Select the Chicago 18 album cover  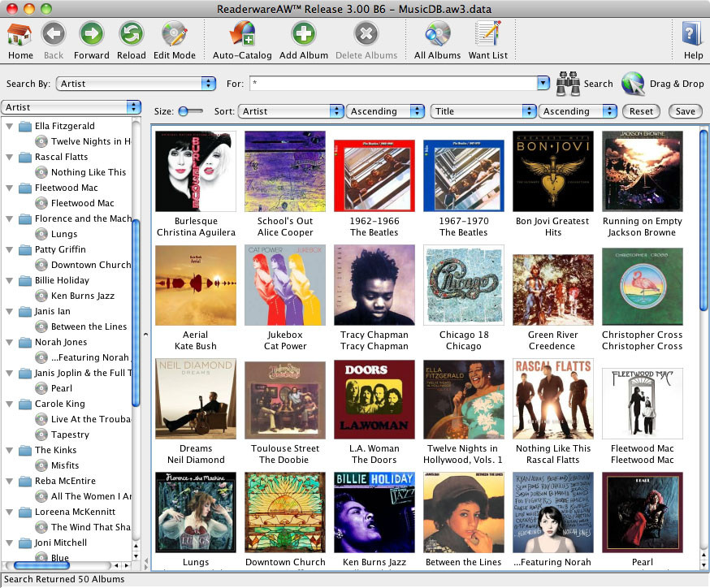[464, 285]
